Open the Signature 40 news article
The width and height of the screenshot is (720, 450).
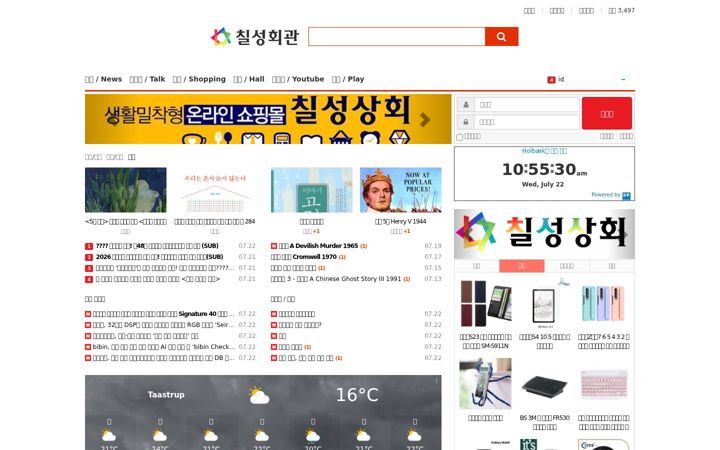point(163,314)
